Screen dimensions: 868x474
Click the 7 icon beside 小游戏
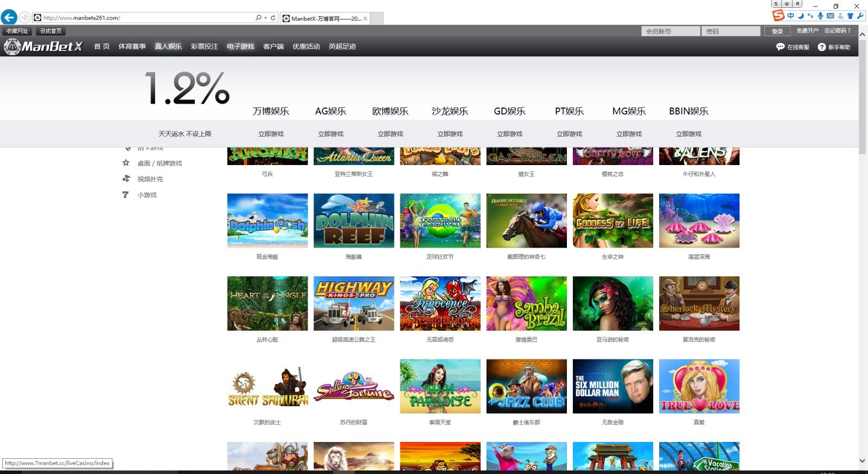[x=126, y=194]
